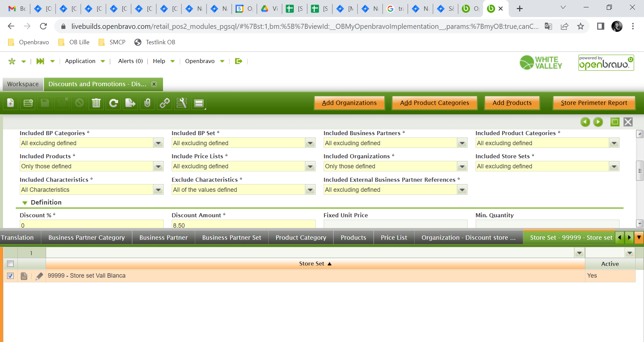The image size is (644, 342).
Task: Click the trash can delete icon
Action: [96, 103]
